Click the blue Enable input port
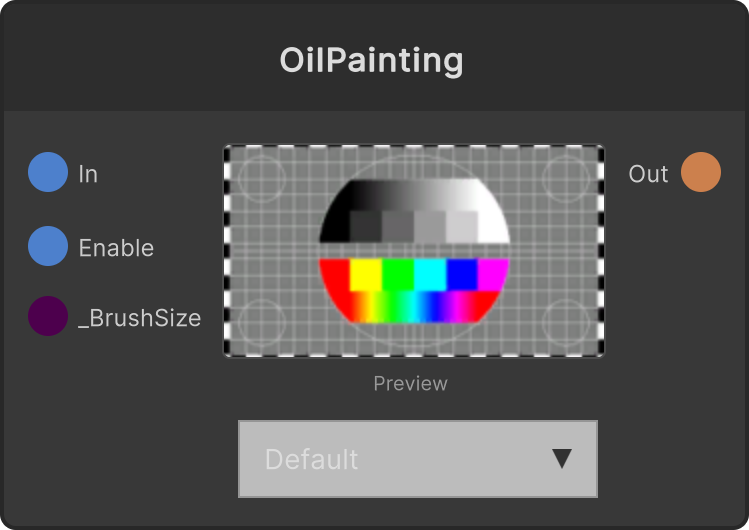Viewport: 749px width, 530px height. click(48, 246)
